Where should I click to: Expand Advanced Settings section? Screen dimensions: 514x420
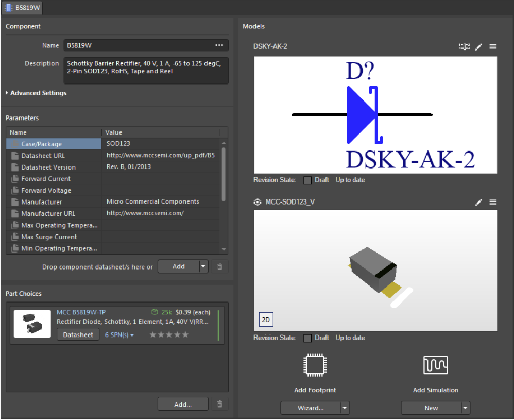click(36, 93)
